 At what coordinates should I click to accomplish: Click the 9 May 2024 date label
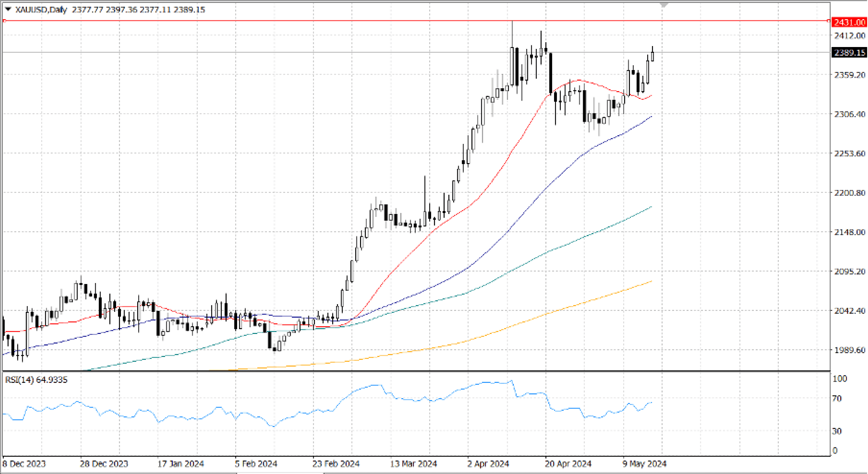644,464
